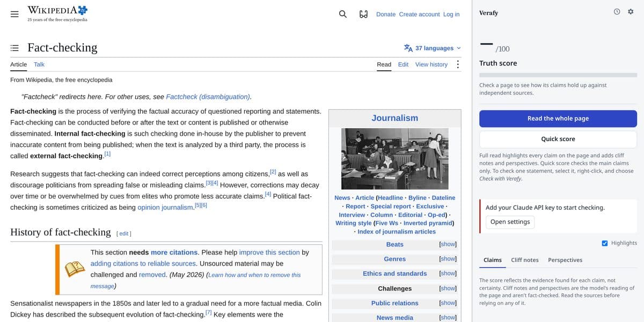Image resolution: width=644 pixels, height=322 pixels.
Task: Open the View history tab
Action: click(431, 64)
